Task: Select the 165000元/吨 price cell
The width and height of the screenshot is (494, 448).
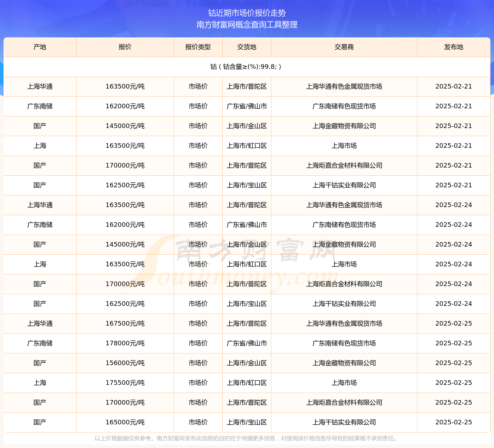Action: (x=125, y=422)
